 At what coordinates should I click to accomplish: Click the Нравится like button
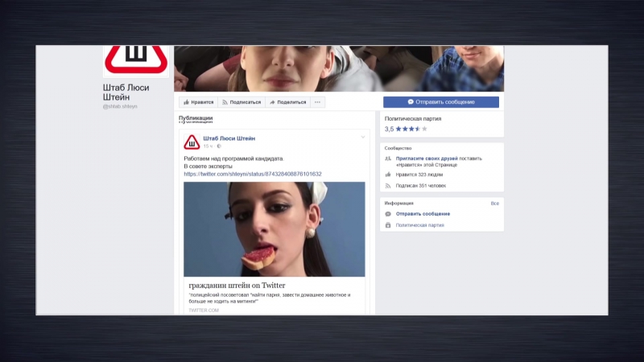pos(198,102)
